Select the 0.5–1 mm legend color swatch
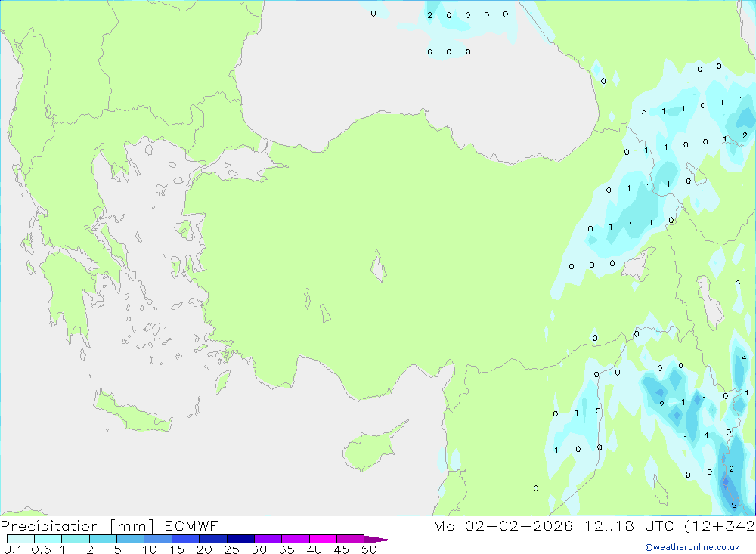The image size is (756, 554). tap(48, 539)
